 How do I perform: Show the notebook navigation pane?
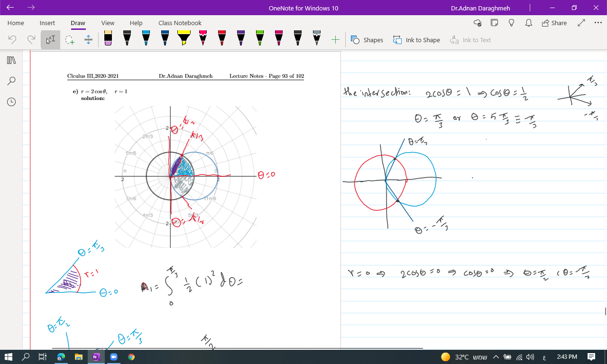tap(11, 60)
